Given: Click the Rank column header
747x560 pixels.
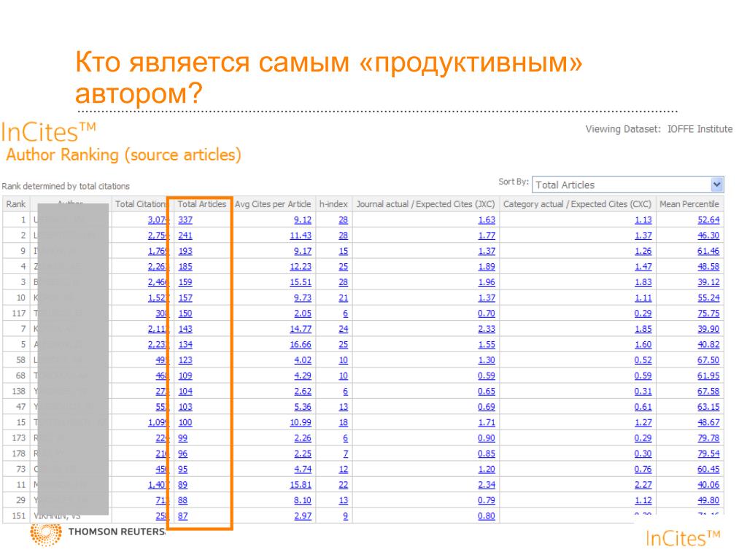Looking at the screenshot, I should tap(16, 204).
